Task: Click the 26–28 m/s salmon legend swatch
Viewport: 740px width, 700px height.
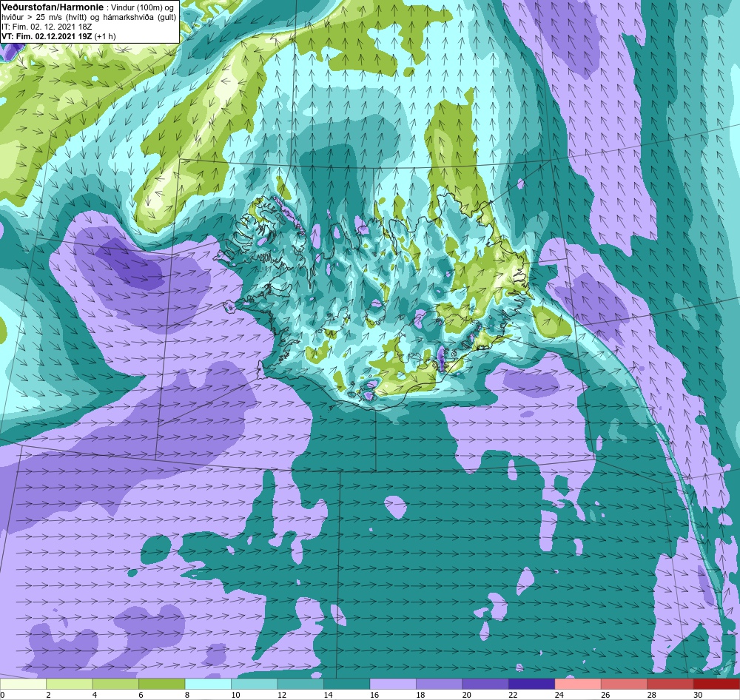Action: [625, 684]
